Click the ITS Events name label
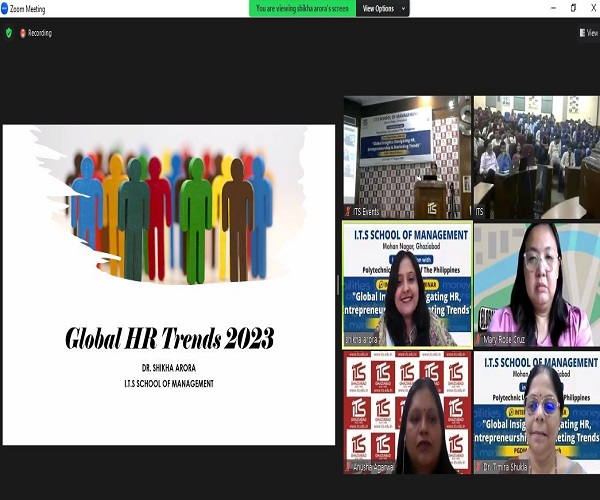The width and height of the screenshot is (600, 500). click(x=366, y=212)
